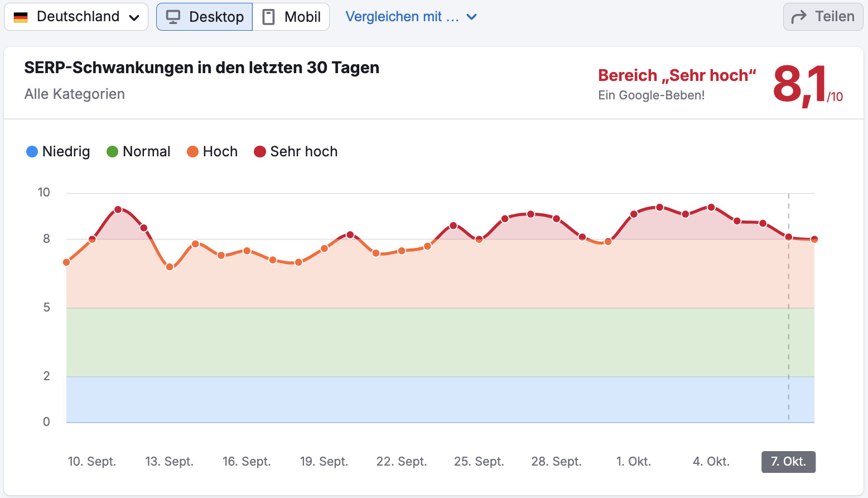Click the red Sehr hoch legend dot

coord(259,151)
